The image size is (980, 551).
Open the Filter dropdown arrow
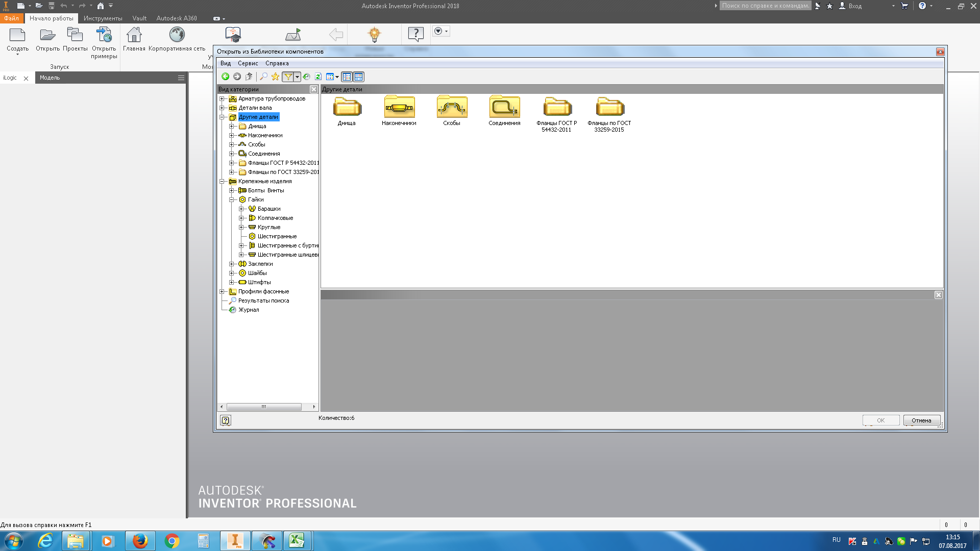pos(297,77)
